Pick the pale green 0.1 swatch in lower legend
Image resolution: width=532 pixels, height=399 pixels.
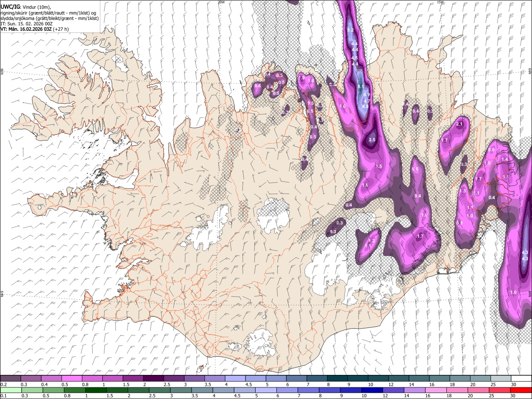point(11,390)
